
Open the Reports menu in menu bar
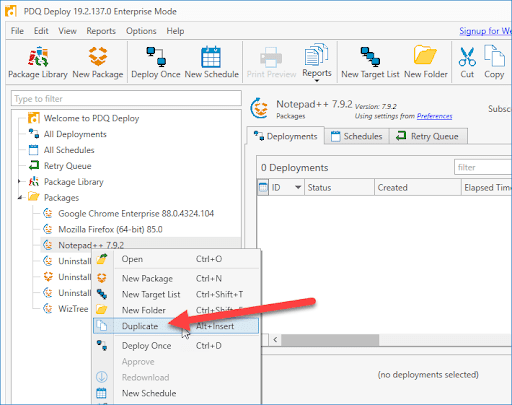click(101, 31)
